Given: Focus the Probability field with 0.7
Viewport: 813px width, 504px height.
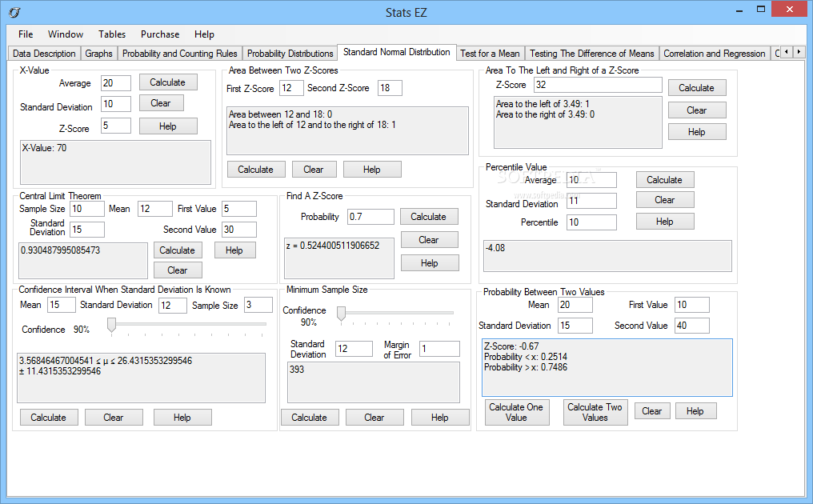Looking at the screenshot, I should (x=370, y=216).
